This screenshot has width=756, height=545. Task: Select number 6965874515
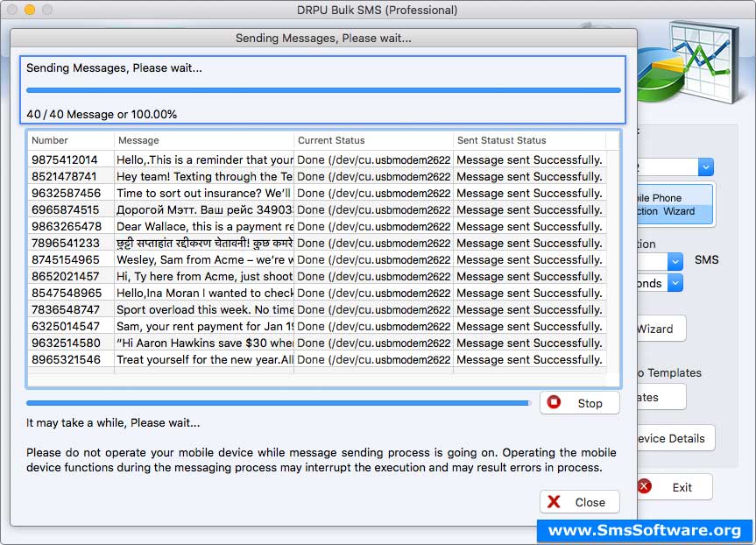coord(65,209)
